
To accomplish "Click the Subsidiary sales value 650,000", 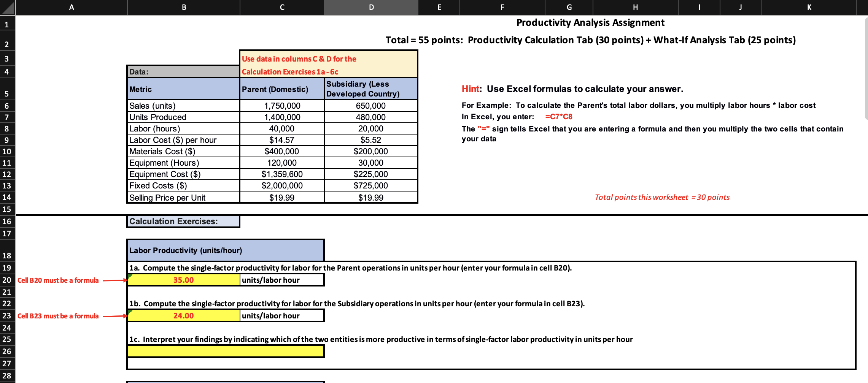I will [371, 106].
